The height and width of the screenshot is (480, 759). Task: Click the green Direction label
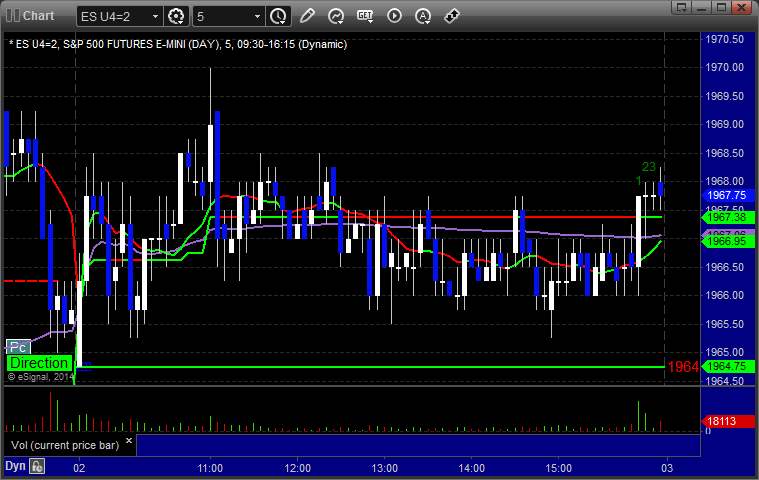pos(39,363)
